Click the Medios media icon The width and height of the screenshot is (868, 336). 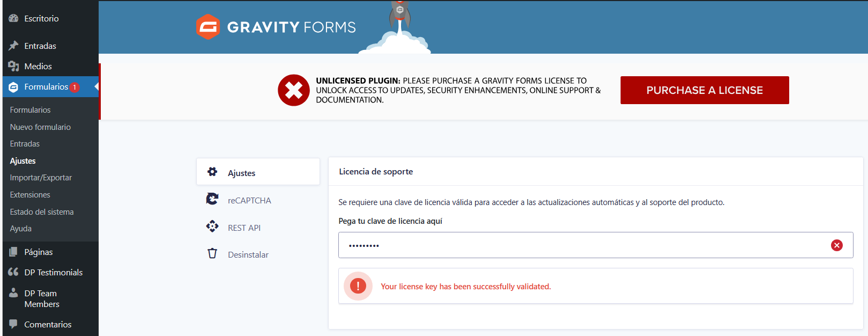(x=13, y=66)
